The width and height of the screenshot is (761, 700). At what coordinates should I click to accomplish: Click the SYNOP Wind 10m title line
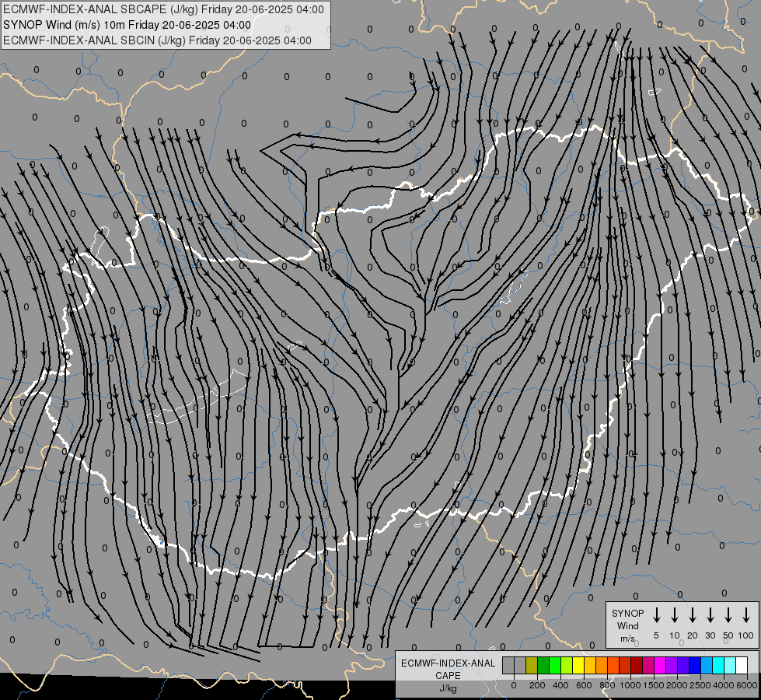pyautogui.click(x=127, y=25)
